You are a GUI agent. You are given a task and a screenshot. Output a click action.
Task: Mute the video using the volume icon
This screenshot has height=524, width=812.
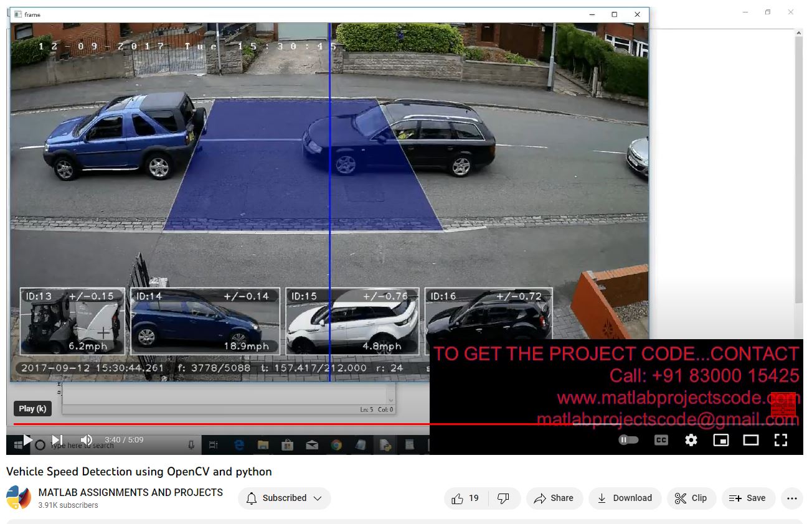click(x=87, y=440)
